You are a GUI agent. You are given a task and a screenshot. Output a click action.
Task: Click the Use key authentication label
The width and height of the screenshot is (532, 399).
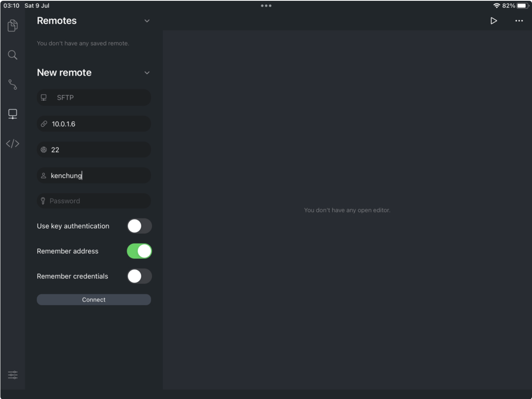point(73,226)
